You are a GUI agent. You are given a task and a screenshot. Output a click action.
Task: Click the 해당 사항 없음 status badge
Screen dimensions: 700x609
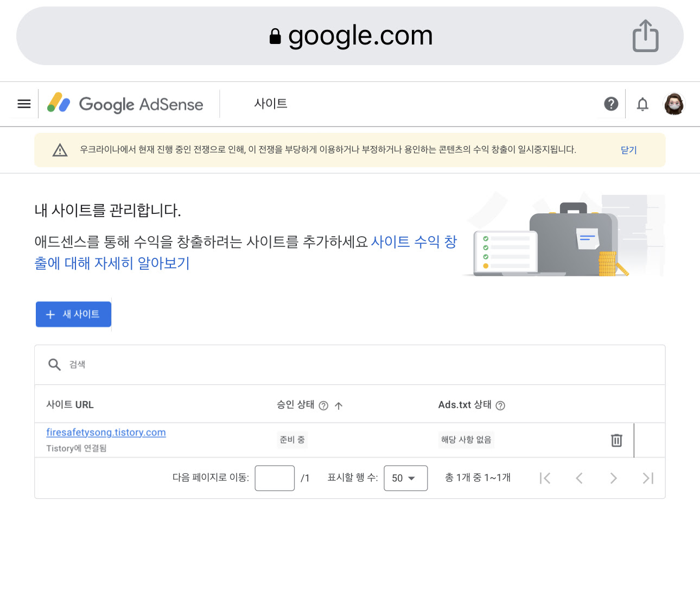point(466,440)
